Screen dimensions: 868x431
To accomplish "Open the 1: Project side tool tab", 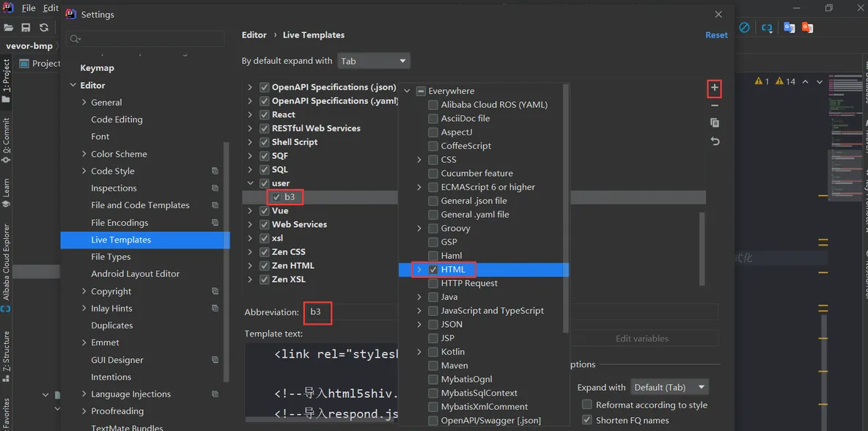I will pos(6,81).
